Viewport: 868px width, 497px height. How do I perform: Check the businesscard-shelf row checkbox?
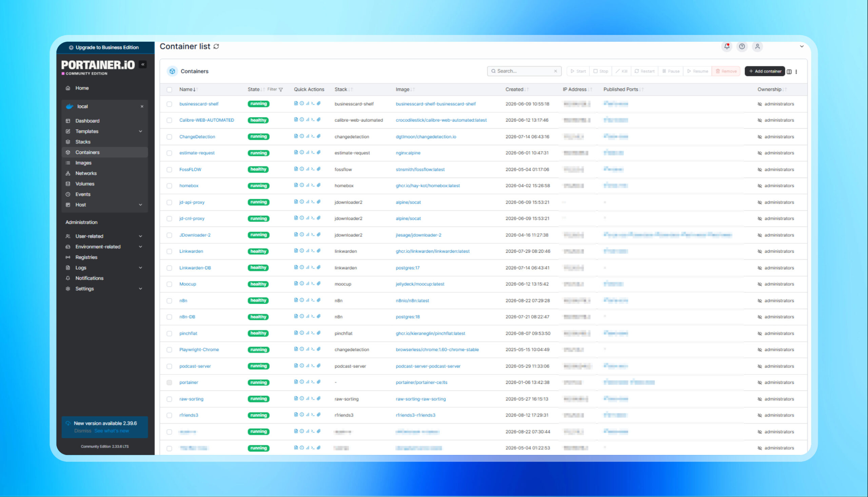pyautogui.click(x=169, y=104)
